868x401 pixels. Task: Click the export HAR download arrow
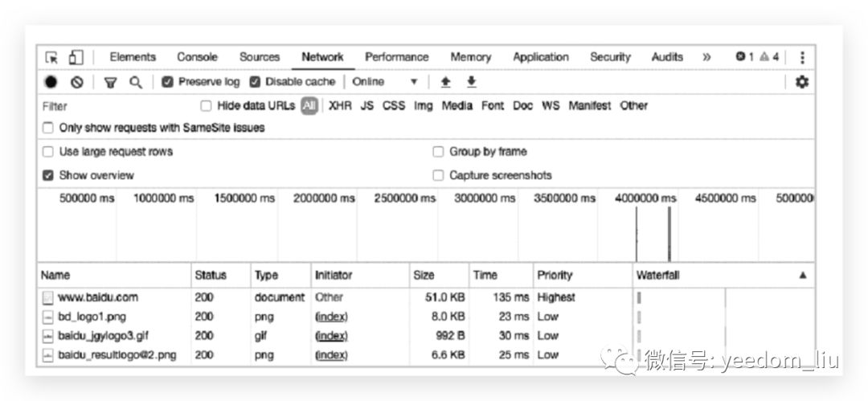point(472,82)
